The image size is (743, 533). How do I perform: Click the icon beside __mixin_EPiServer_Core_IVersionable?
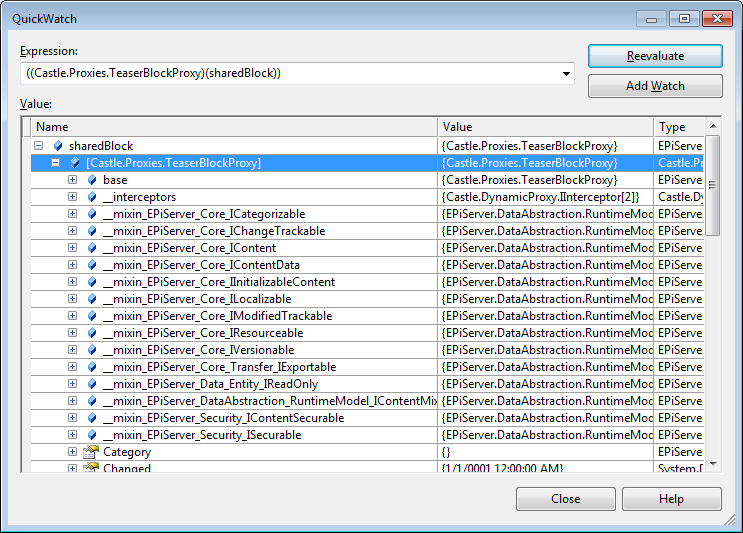pos(92,350)
